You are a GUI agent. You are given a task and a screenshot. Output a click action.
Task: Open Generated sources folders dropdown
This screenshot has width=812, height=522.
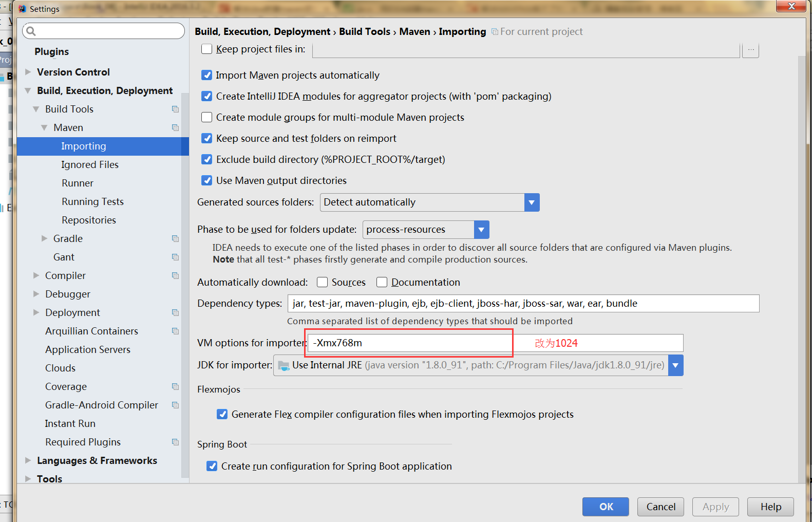pos(532,202)
